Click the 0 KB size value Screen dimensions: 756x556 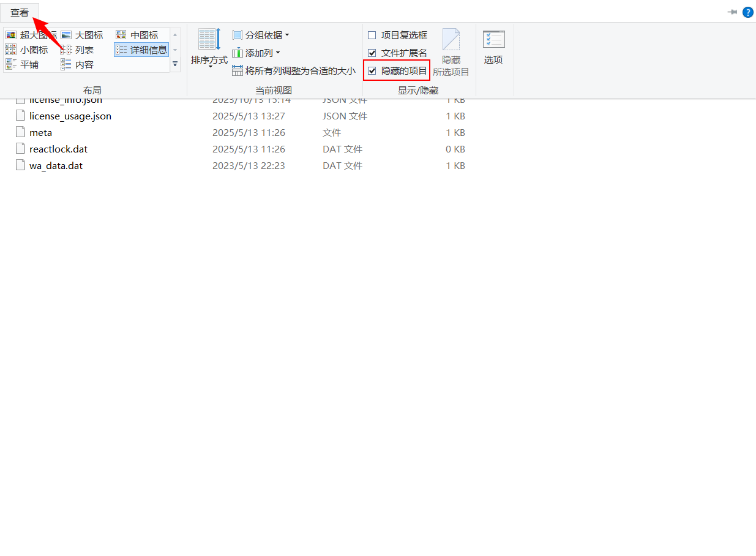455,149
